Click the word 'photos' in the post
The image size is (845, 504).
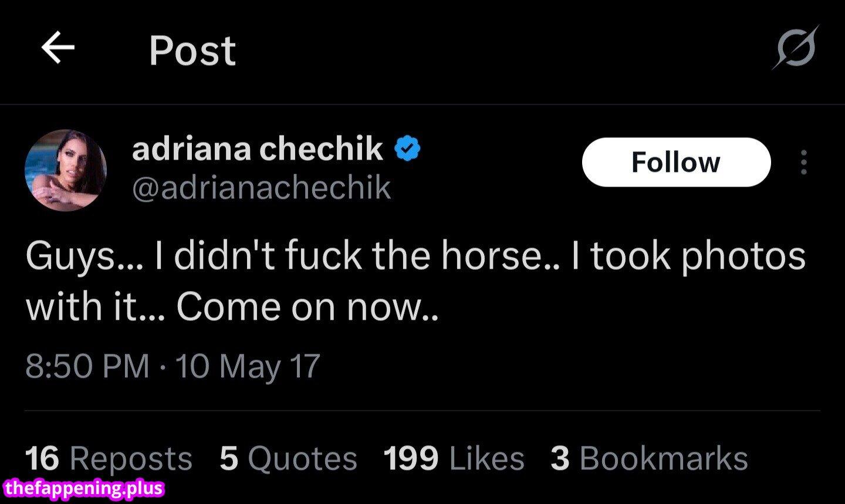[743, 256]
